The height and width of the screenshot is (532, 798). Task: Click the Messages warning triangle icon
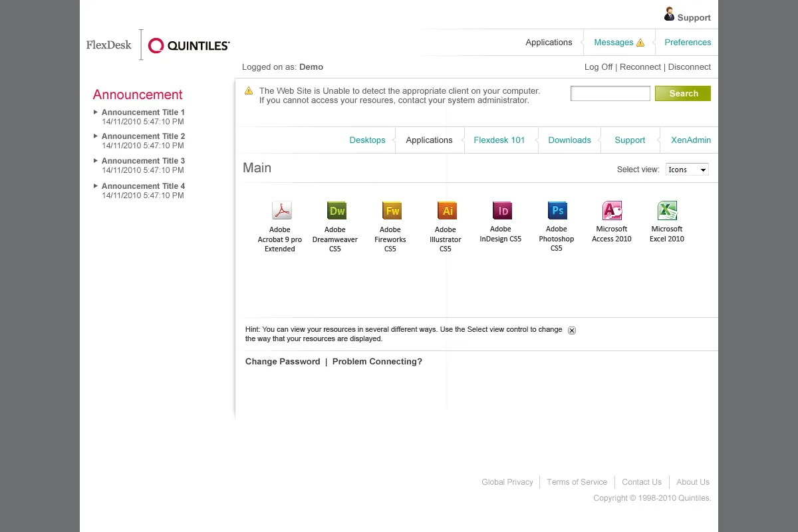(x=640, y=43)
